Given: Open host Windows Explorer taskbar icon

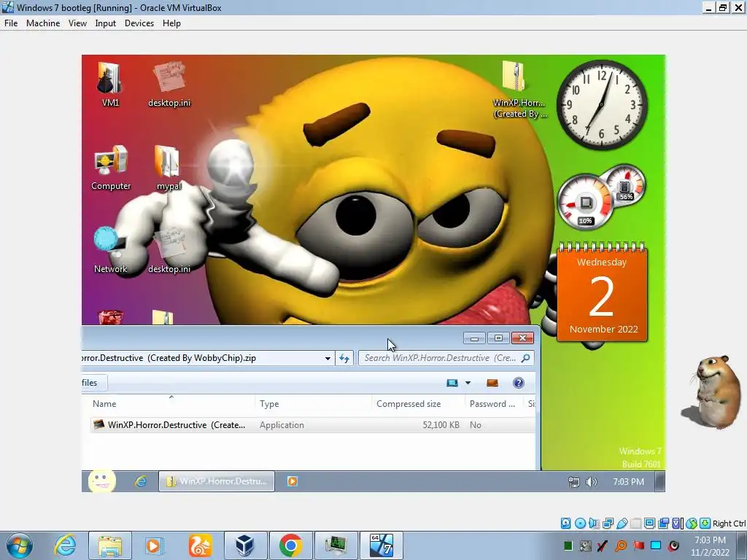Looking at the screenshot, I should (110, 545).
